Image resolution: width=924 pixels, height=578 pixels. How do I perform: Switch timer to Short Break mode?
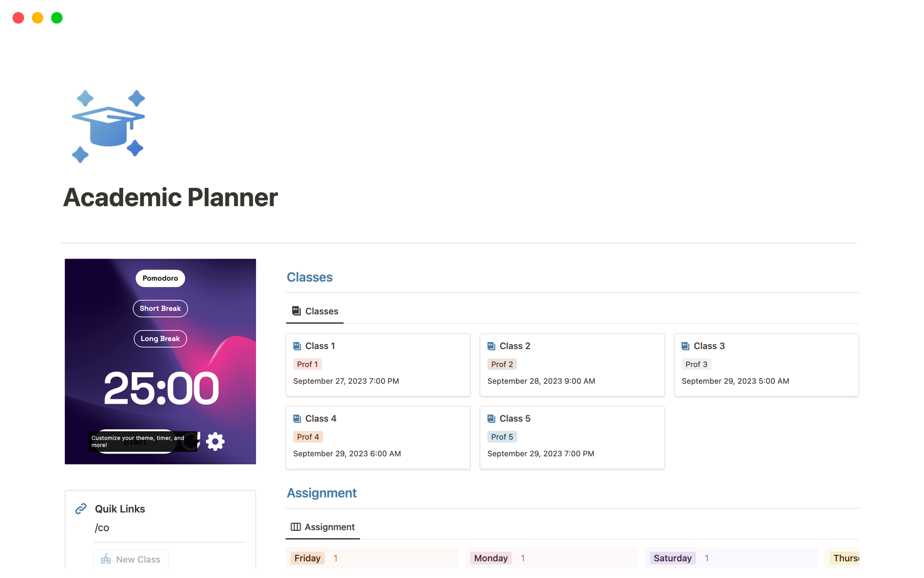[x=160, y=308]
